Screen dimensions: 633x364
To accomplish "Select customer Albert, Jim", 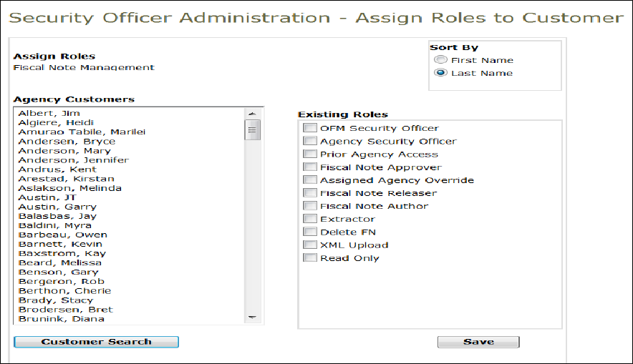I will (49, 113).
